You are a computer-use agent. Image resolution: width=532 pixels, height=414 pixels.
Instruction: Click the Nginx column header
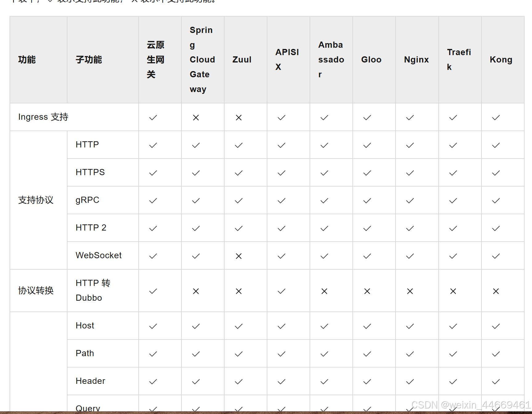point(416,60)
